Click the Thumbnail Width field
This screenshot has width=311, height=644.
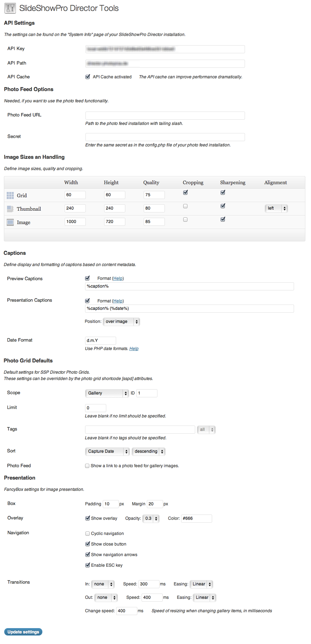click(75, 208)
